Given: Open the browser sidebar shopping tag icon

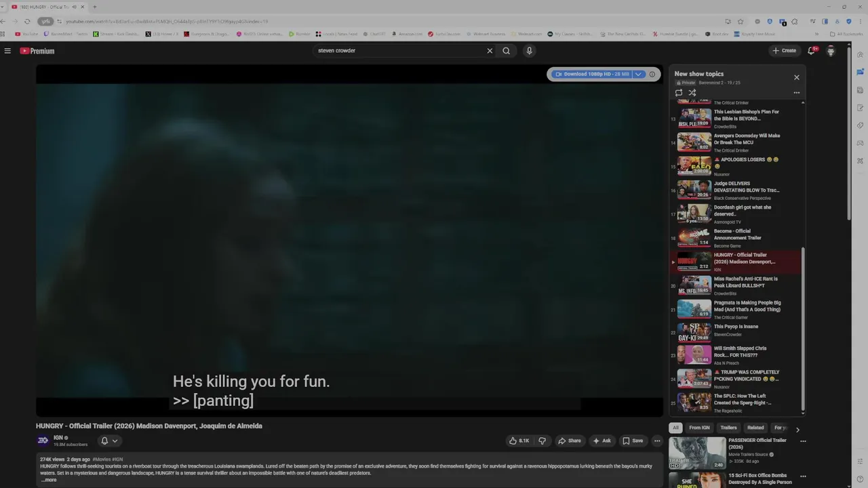Looking at the screenshot, I should pos(860,125).
